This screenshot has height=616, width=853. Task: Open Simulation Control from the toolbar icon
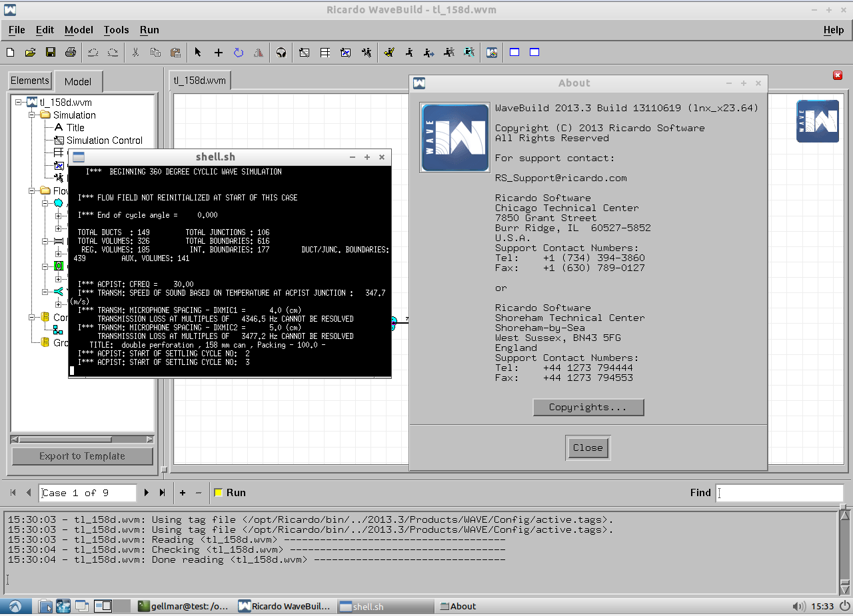305,52
